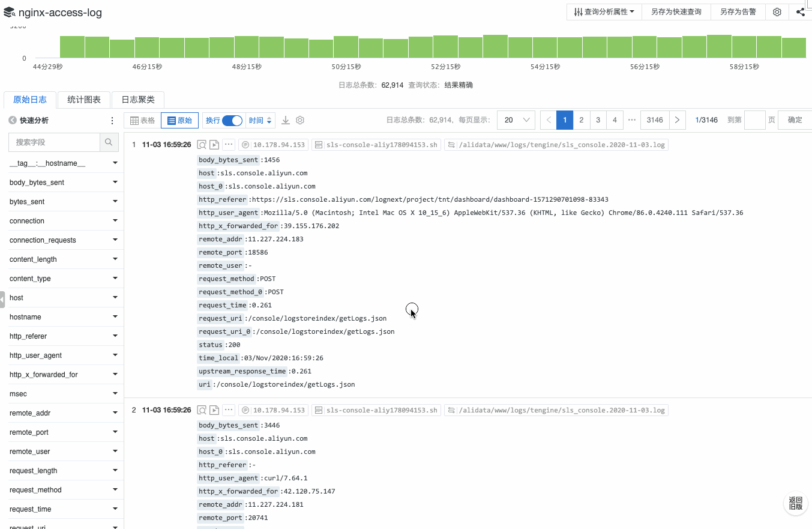812x529 pixels.
Task: Click 返回旧版 button
Action: (796, 503)
